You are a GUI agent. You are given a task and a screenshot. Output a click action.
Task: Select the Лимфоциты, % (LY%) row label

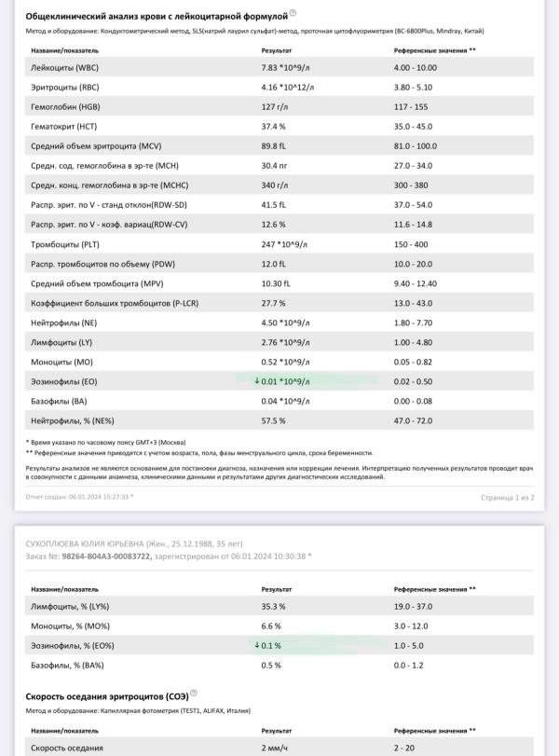(x=70, y=606)
